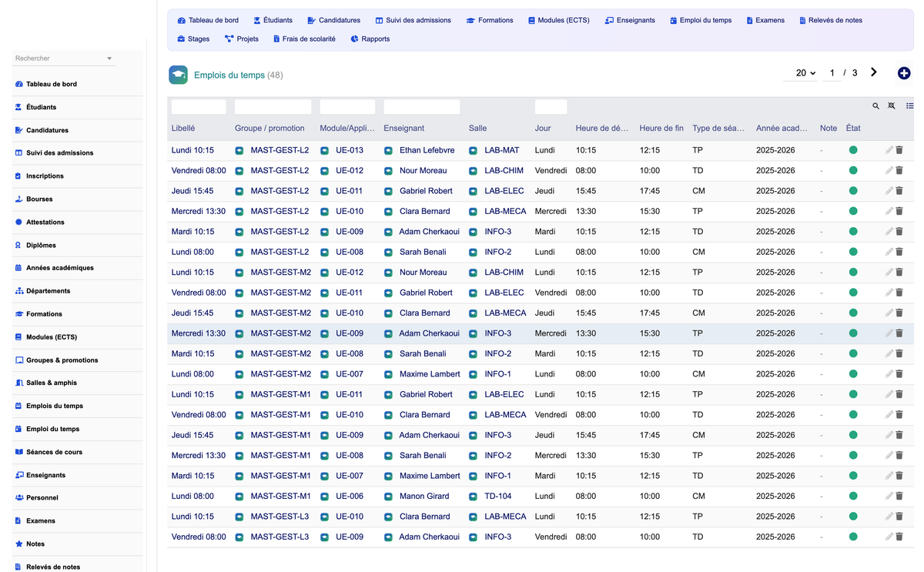Click the green status dot of MAST-GEST-L2 UE-013 row
Image resolution: width=924 pixels, height=572 pixels.
point(853,150)
